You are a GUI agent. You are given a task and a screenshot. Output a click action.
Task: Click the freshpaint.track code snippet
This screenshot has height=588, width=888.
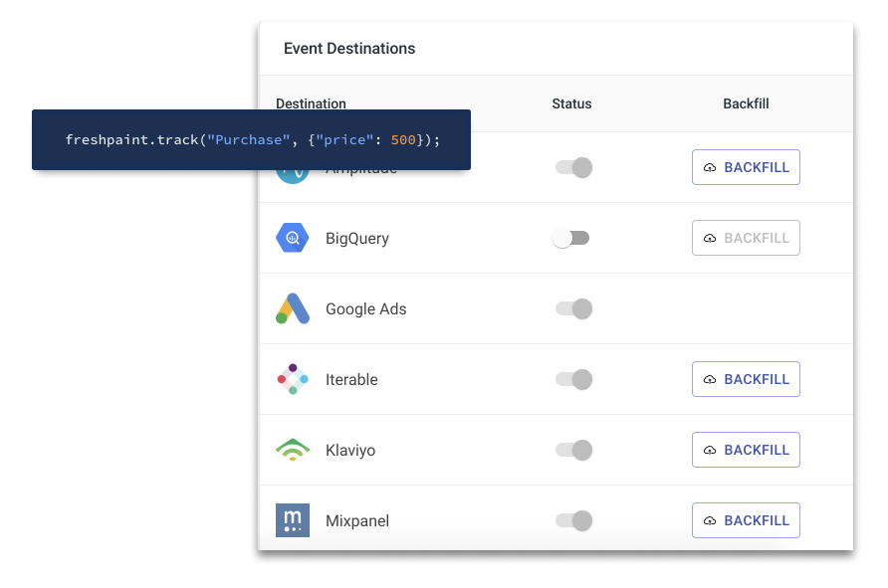coord(252,139)
